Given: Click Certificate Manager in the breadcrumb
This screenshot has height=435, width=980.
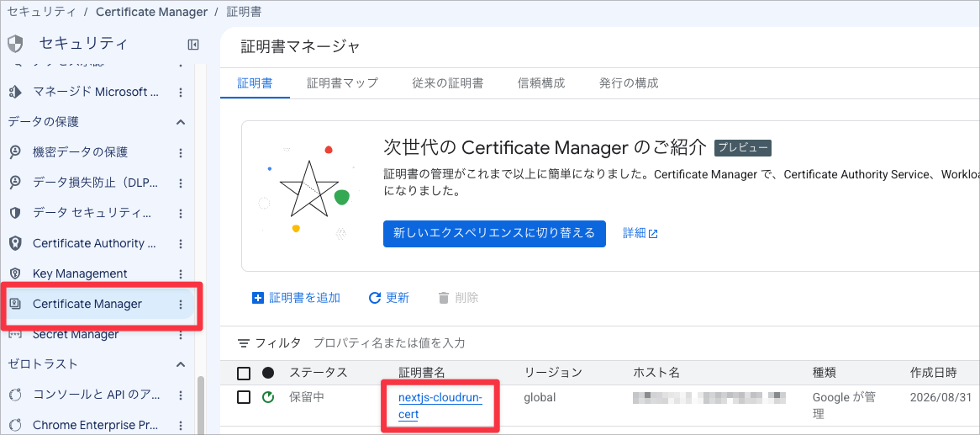Looking at the screenshot, I should click(x=151, y=12).
